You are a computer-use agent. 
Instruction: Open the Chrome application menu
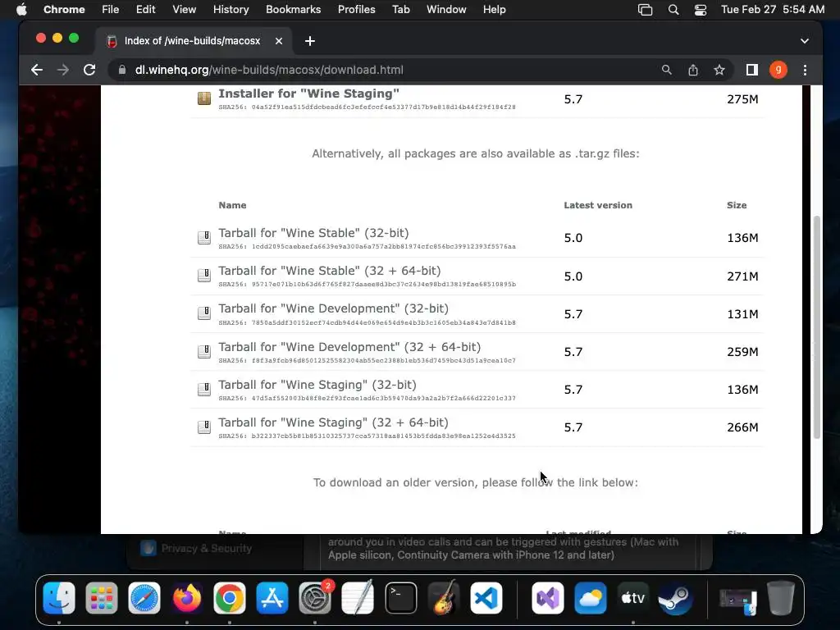click(64, 10)
